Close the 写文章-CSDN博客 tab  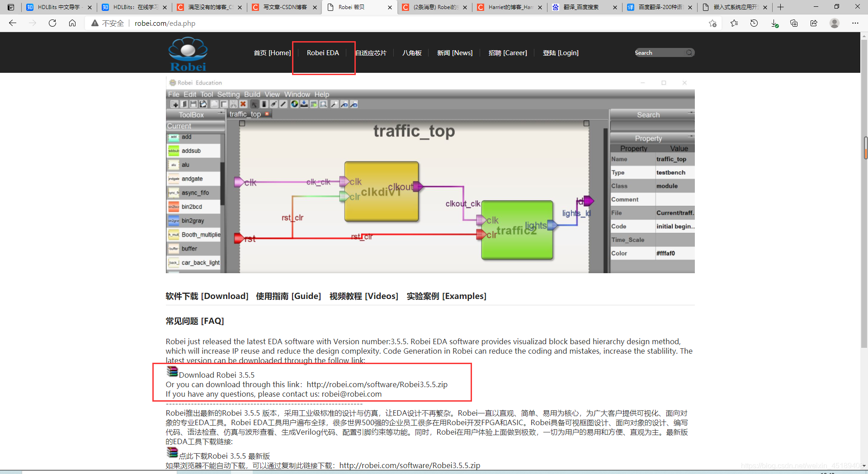[x=315, y=7]
